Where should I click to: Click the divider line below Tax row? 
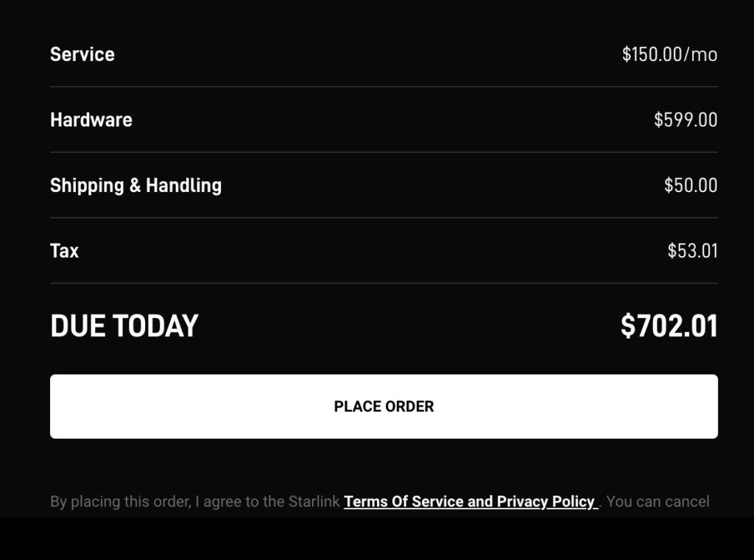[x=384, y=283]
